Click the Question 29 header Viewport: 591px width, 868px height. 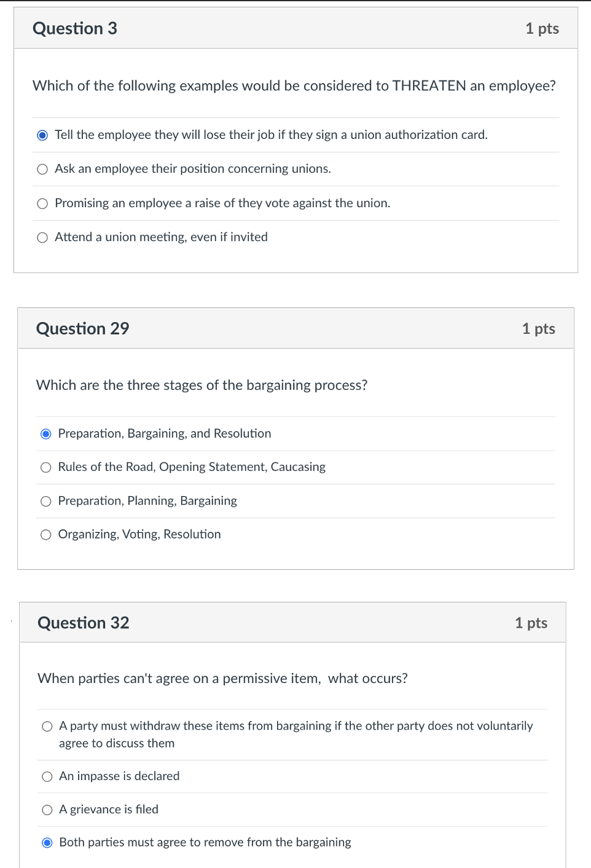click(83, 328)
